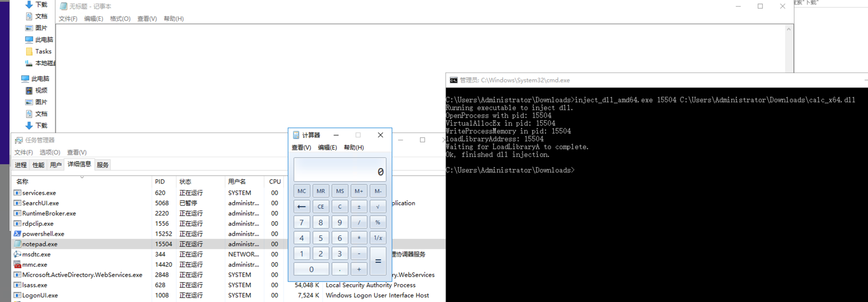Click the notepad.exe process icon
Image resolution: width=868 pixels, height=302 pixels.
(x=17, y=244)
